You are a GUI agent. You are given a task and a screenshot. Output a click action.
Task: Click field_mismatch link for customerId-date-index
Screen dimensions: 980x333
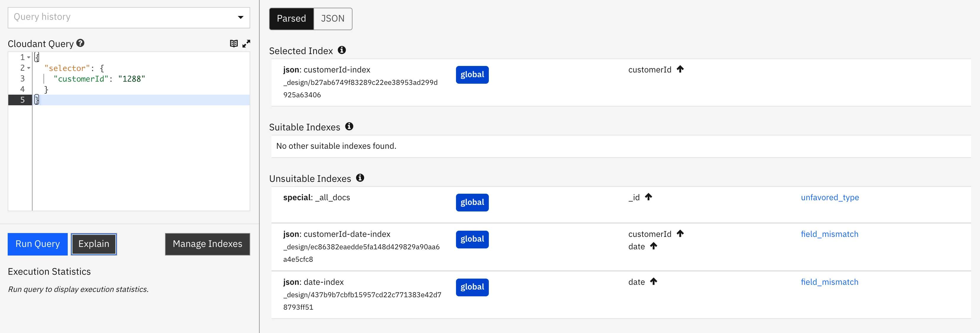[829, 234]
